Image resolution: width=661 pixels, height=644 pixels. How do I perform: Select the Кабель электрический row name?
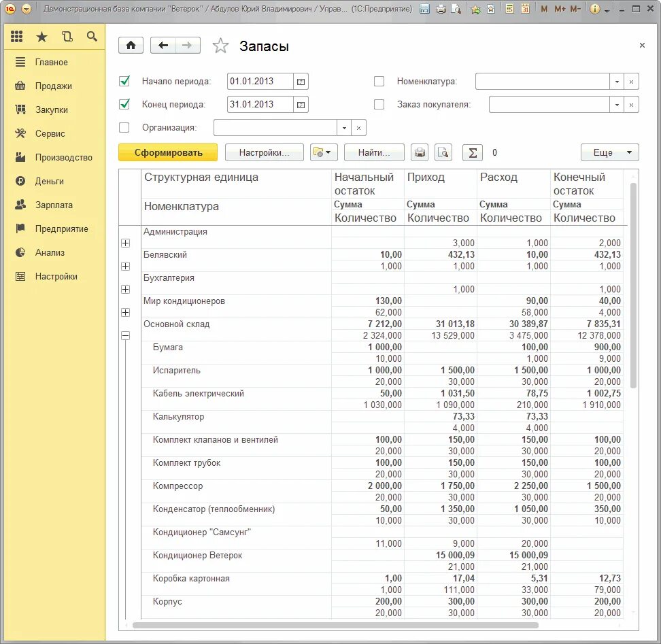pyautogui.click(x=198, y=394)
